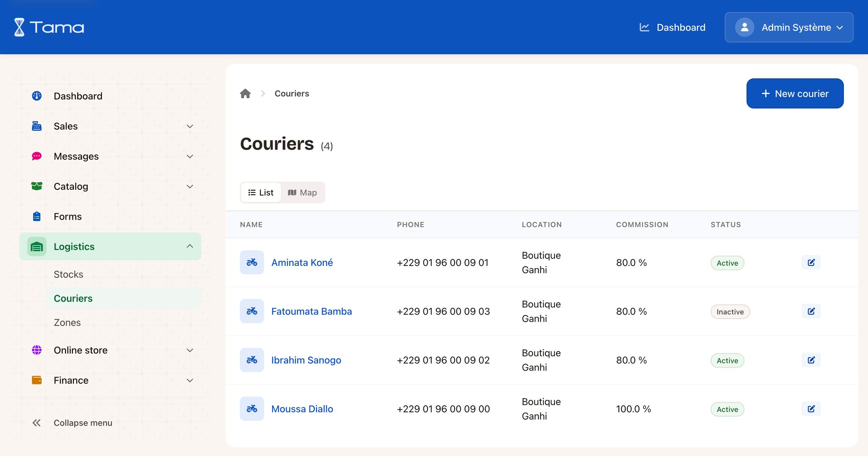This screenshot has width=868, height=456.
Task: Click the Sales cash register icon
Action: point(37,126)
